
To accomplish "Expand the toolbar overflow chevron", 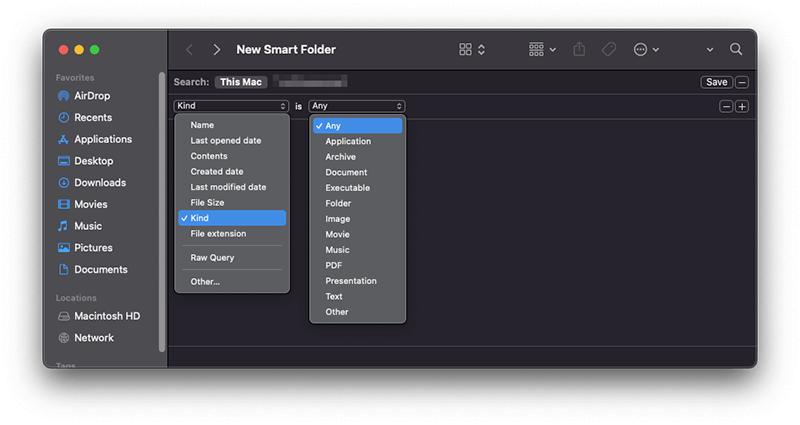I will (710, 50).
